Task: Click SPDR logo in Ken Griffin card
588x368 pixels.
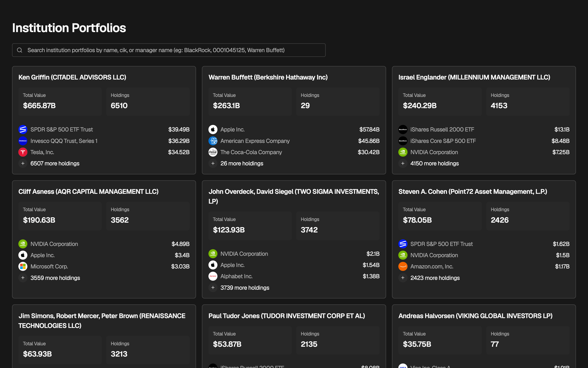Action: click(23, 129)
